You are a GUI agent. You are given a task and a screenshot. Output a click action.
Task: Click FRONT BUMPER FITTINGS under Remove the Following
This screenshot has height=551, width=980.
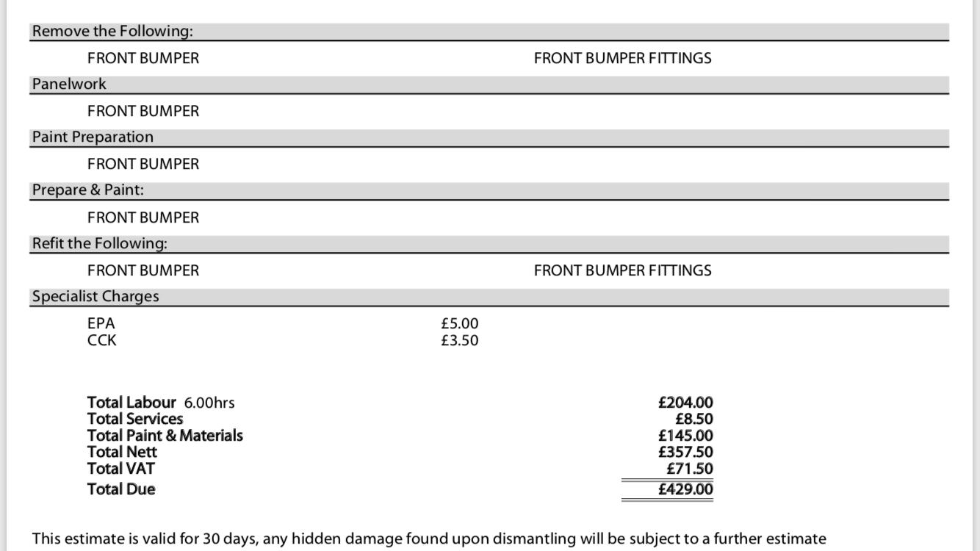tap(622, 58)
